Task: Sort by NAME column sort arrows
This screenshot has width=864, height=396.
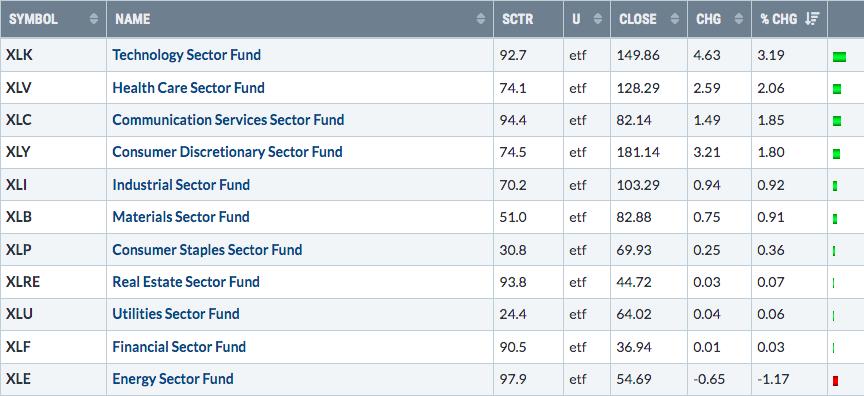Action: point(481,19)
